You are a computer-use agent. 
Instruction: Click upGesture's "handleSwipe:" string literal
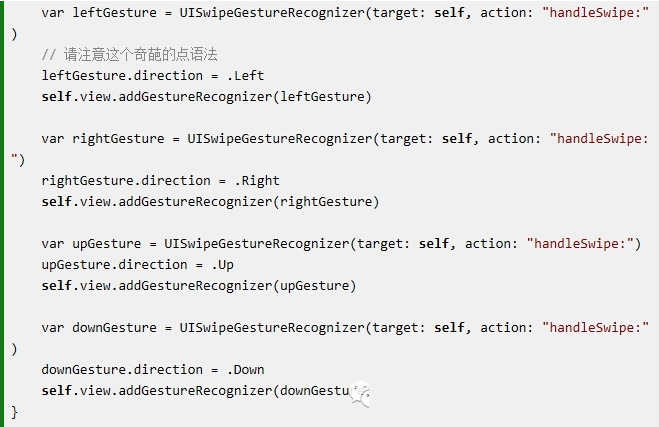coord(580,244)
